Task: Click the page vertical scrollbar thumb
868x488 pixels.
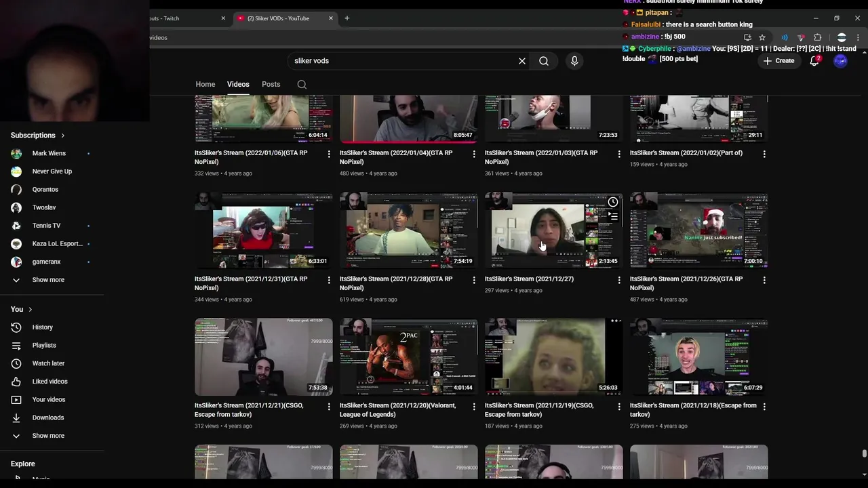Action: (864, 453)
